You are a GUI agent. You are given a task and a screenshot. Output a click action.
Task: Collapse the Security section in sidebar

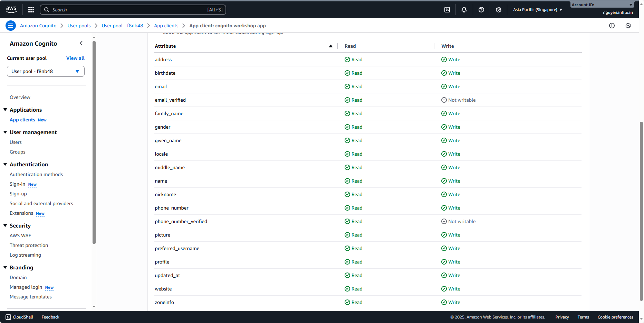[5, 225]
